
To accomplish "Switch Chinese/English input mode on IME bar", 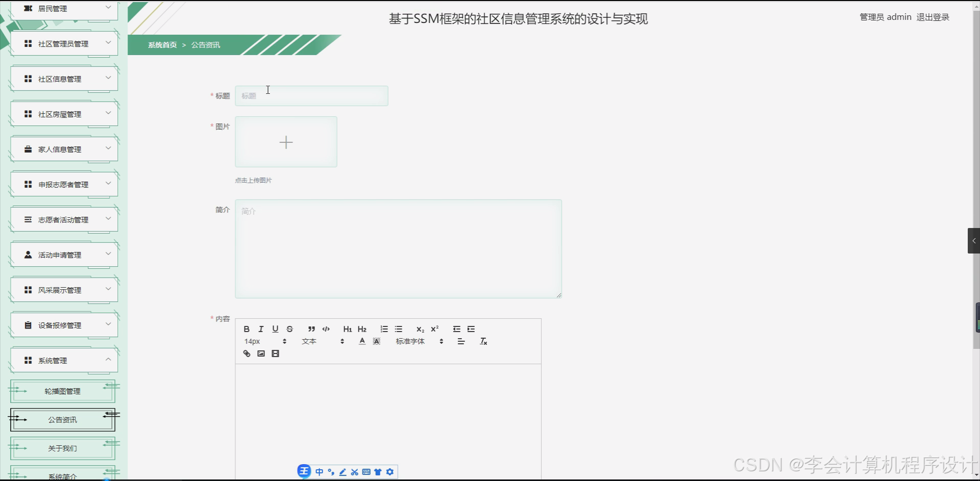I will (319, 472).
